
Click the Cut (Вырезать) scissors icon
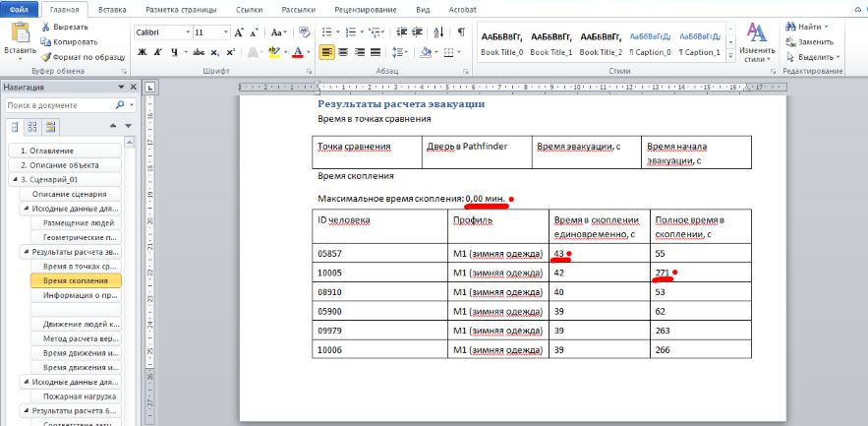pyautogui.click(x=46, y=28)
